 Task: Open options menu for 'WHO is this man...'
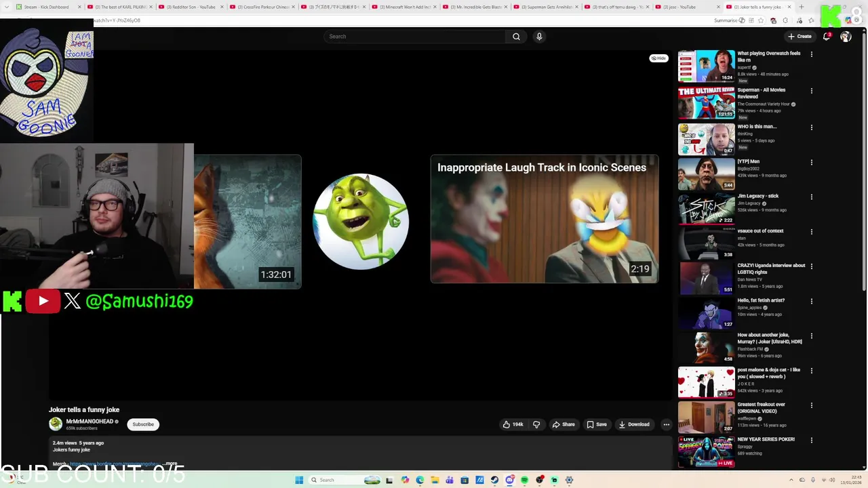811,127
